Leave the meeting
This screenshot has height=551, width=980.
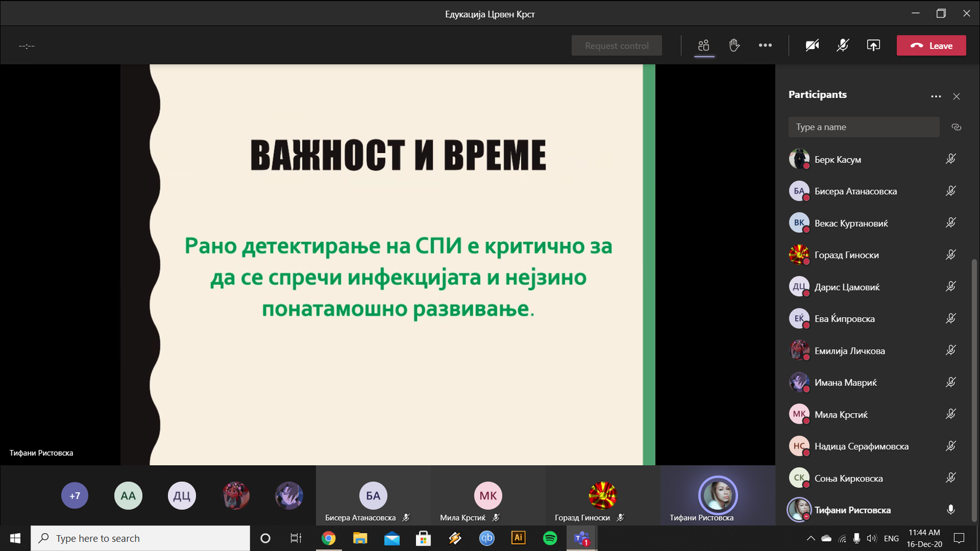(931, 45)
